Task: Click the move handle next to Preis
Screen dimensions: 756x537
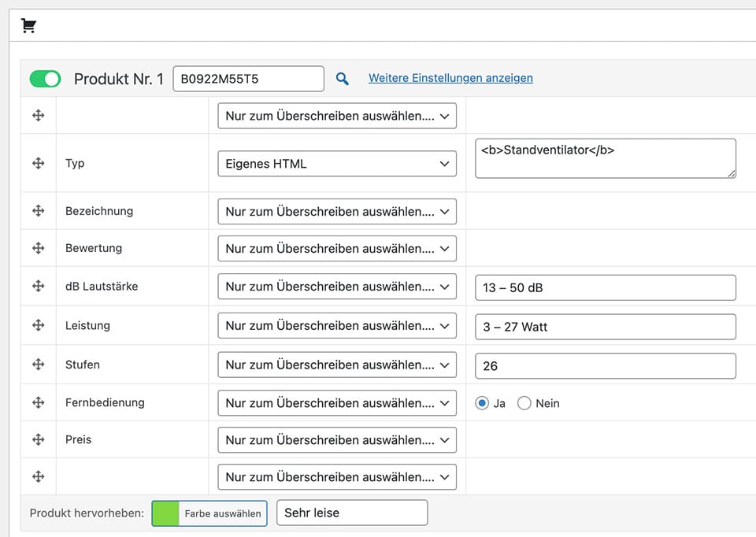Action: [x=38, y=439]
